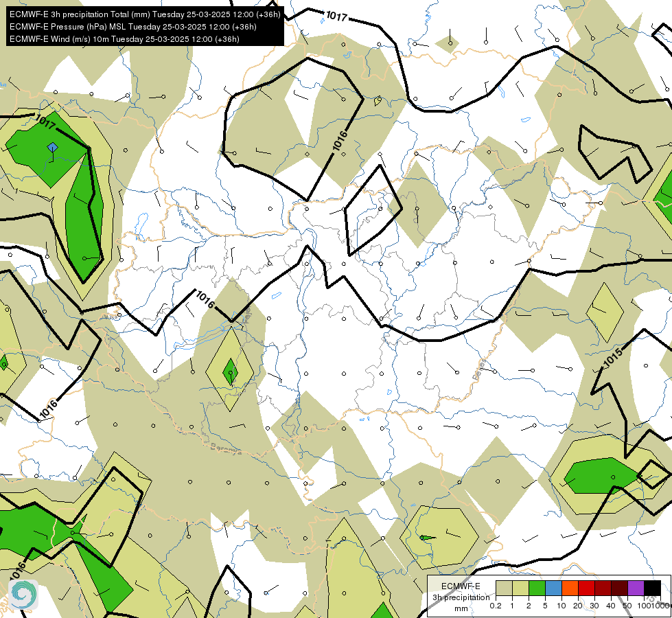Viewport: 672px width, 618px height.
Task: Click the 1015 isobar label
Action: click(613, 358)
